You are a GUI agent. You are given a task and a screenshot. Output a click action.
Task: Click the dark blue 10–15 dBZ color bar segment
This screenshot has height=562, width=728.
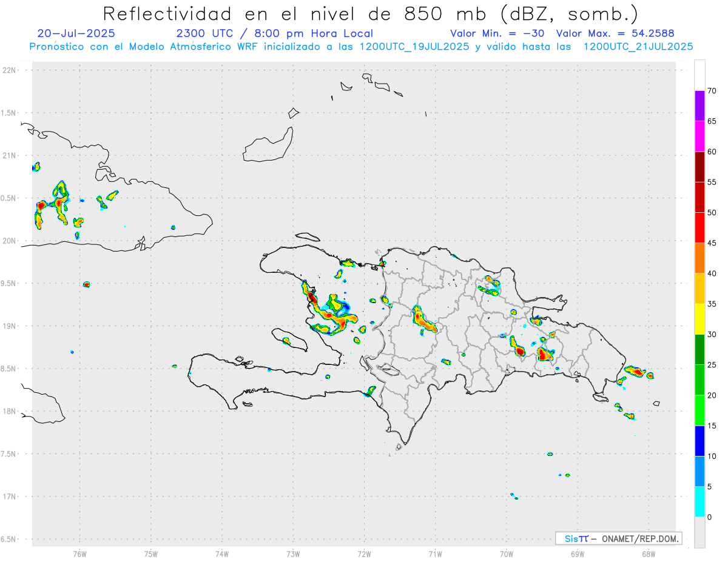pos(699,441)
